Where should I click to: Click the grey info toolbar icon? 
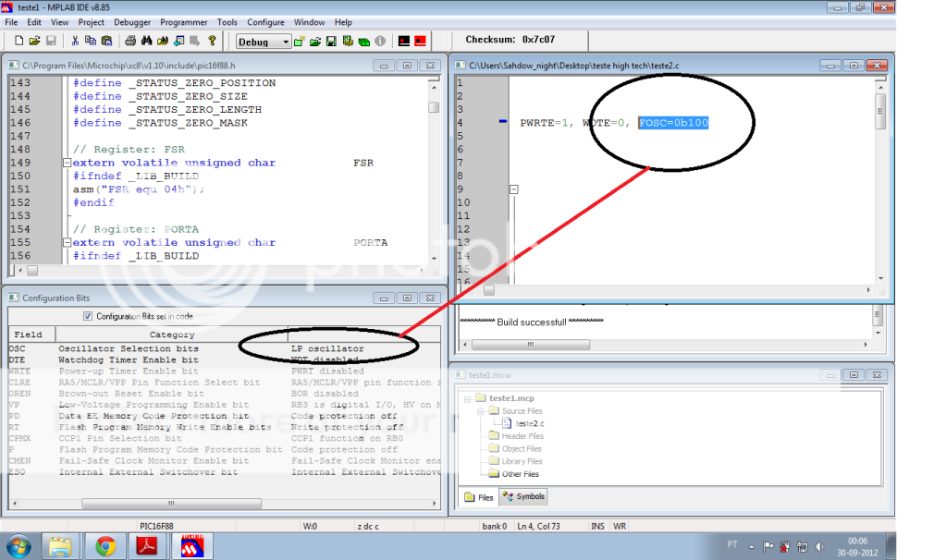pos(380,41)
